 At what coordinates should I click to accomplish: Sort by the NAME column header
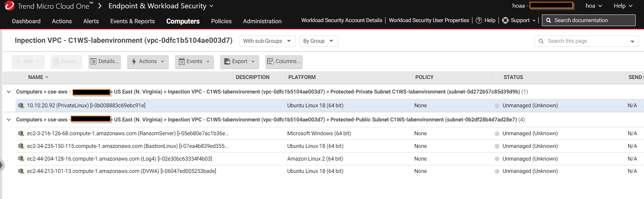35,77
